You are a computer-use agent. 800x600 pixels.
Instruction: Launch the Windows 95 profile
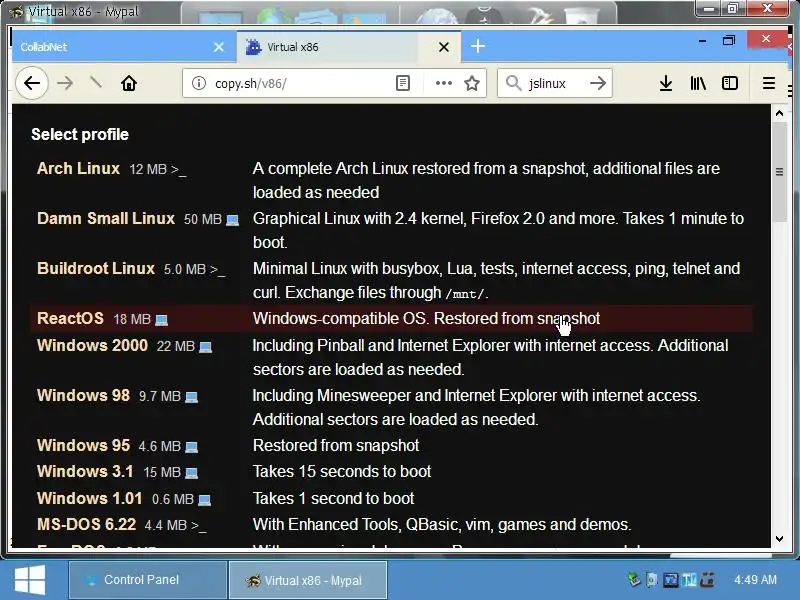83,445
